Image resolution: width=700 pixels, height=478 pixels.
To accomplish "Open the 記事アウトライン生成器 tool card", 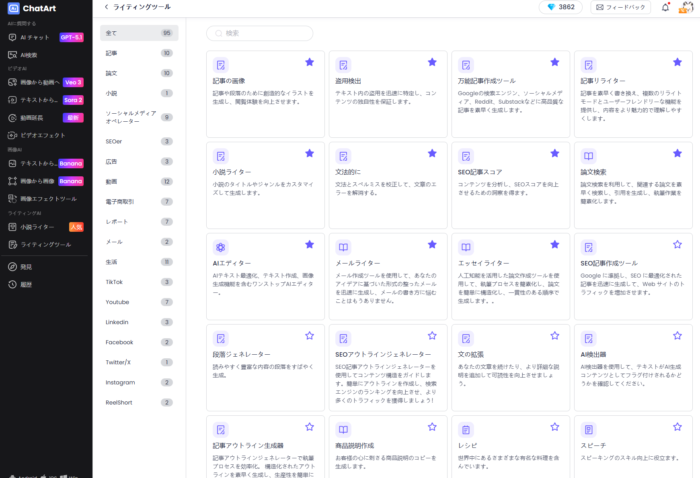I will pyautogui.click(x=265, y=447).
